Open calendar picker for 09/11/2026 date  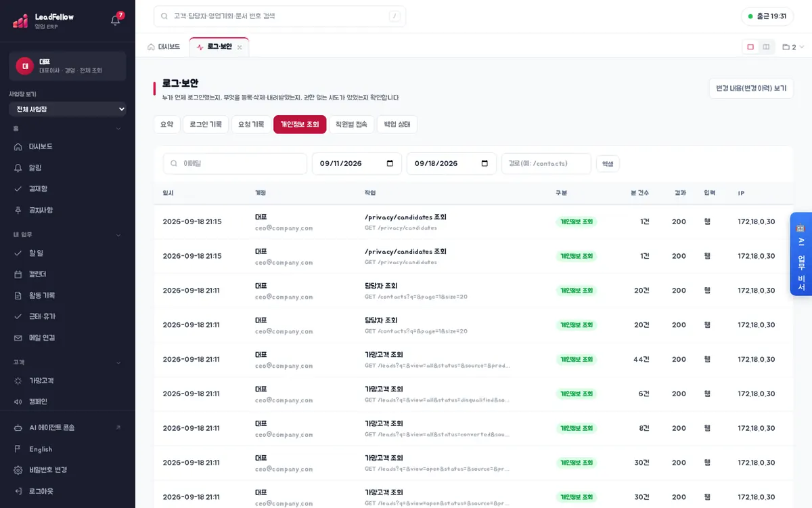point(390,163)
